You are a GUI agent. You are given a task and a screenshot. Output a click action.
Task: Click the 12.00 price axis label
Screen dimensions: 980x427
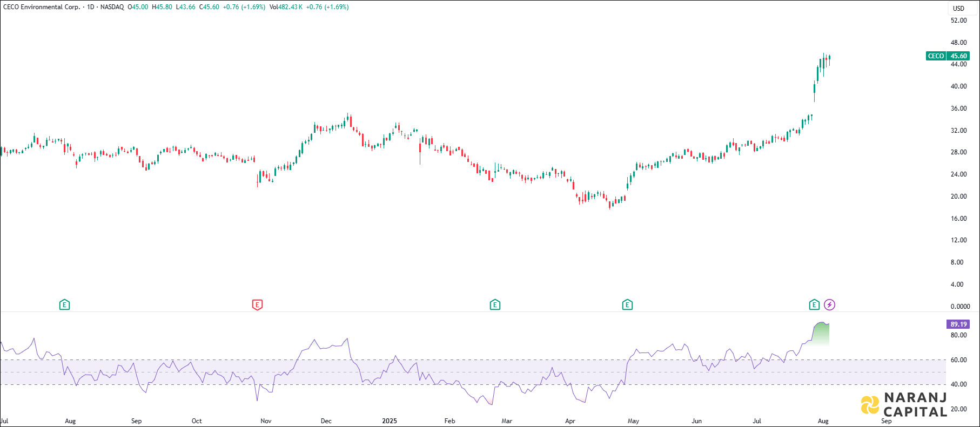(959, 240)
